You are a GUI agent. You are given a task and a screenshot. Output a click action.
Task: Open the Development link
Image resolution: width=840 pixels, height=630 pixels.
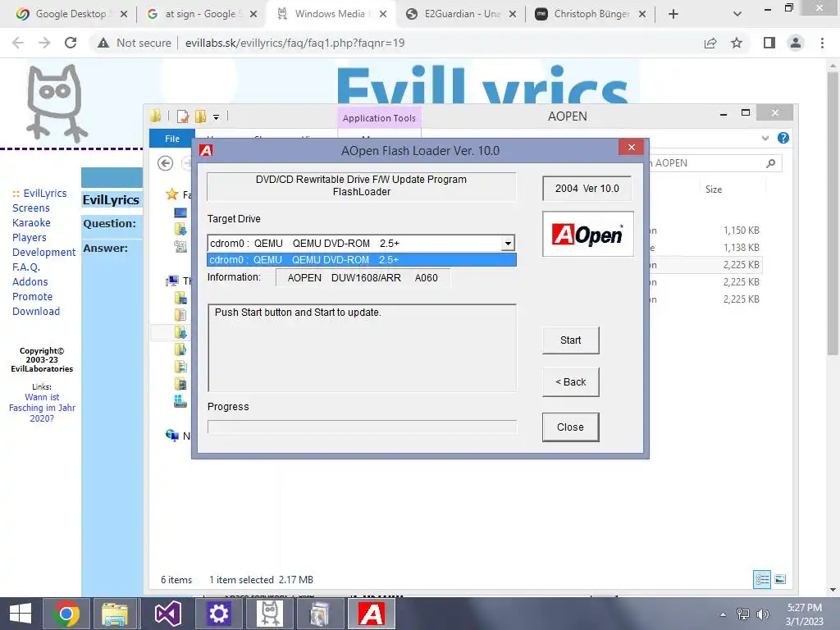pyautogui.click(x=44, y=253)
